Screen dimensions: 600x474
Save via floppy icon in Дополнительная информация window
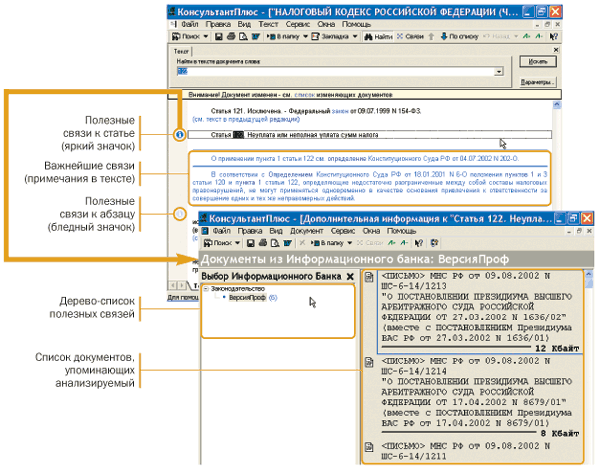251,243
